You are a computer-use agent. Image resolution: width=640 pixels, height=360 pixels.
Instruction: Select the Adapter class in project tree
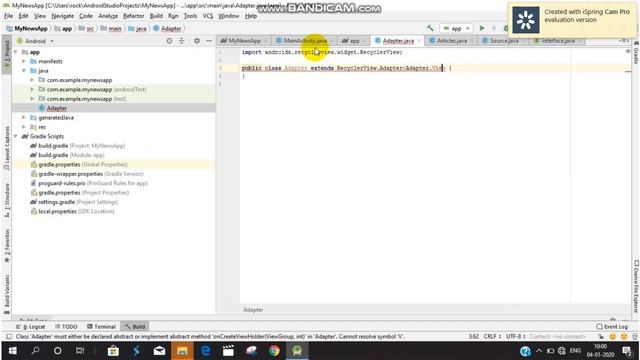(x=57, y=108)
